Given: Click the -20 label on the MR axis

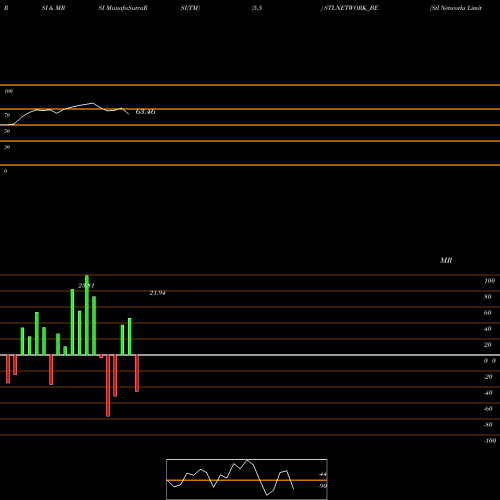Looking at the screenshot, I should coord(488,377).
